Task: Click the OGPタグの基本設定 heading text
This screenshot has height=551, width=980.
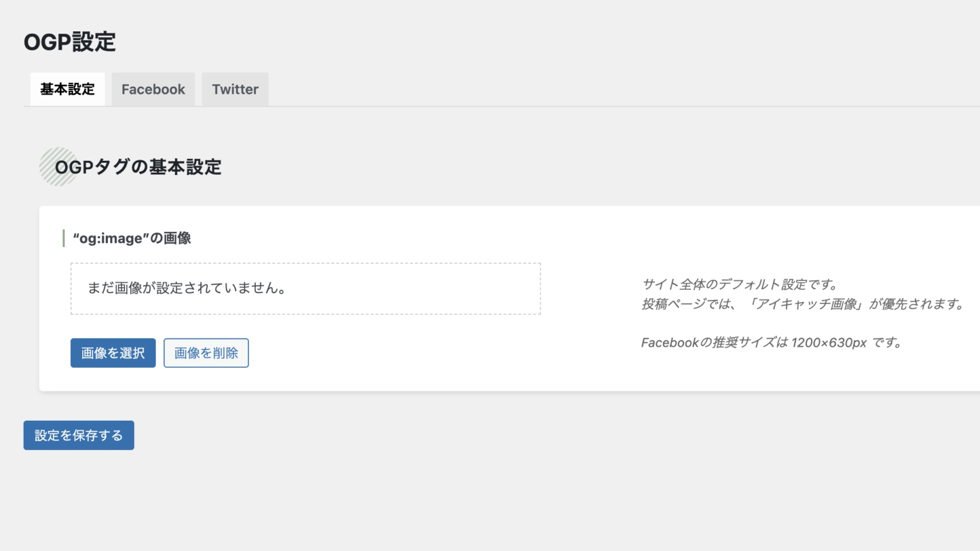Action: point(139,167)
